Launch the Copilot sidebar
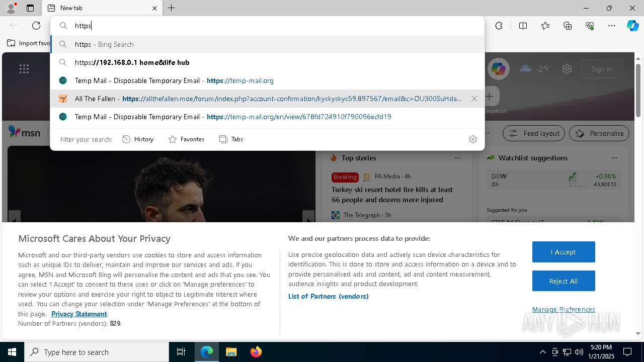The image size is (644, 362). [632, 26]
